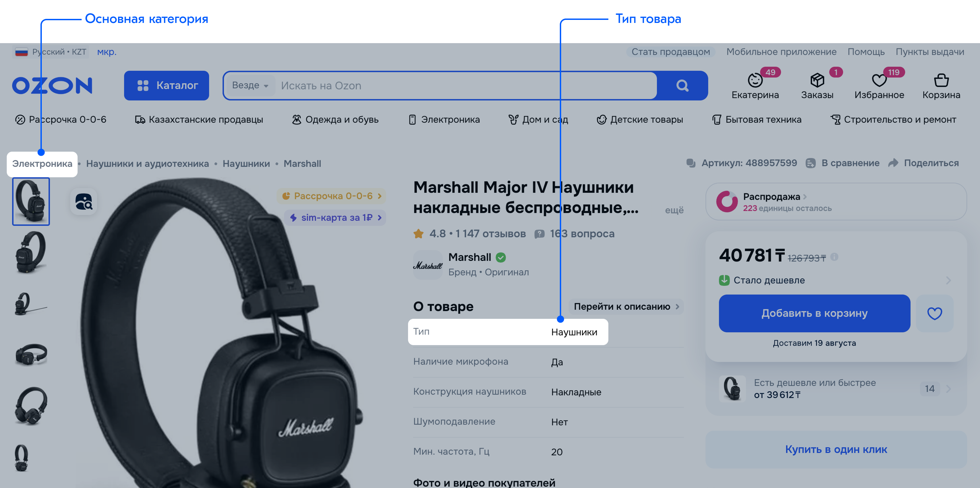Select Дом и сад category
This screenshot has width=980, height=488.
[538, 119]
